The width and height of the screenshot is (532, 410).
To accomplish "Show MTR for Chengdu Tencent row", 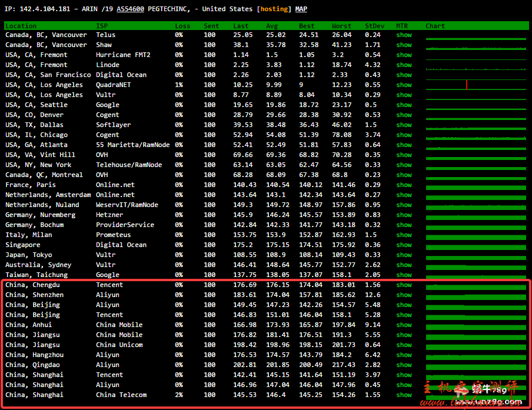I will click(404, 285).
